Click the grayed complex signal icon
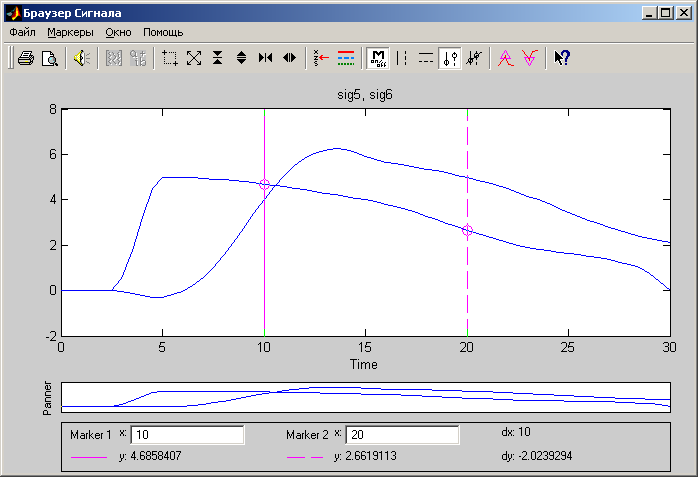Image resolution: width=698 pixels, height=477 pixels. click(138, 58)
